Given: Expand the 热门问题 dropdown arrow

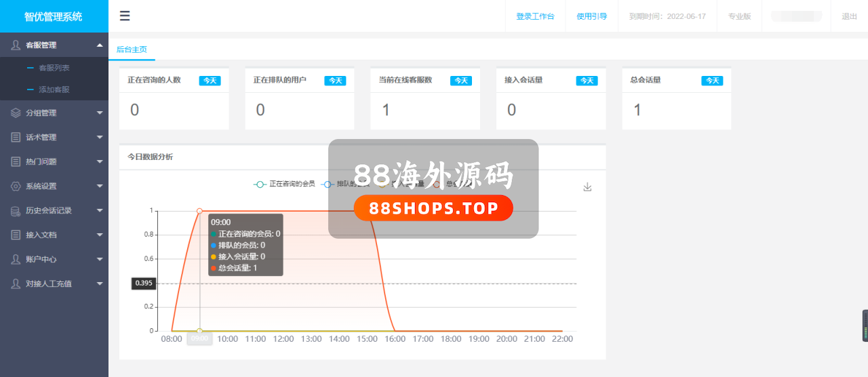Looking at the screenshot, I should click(100, 161).
